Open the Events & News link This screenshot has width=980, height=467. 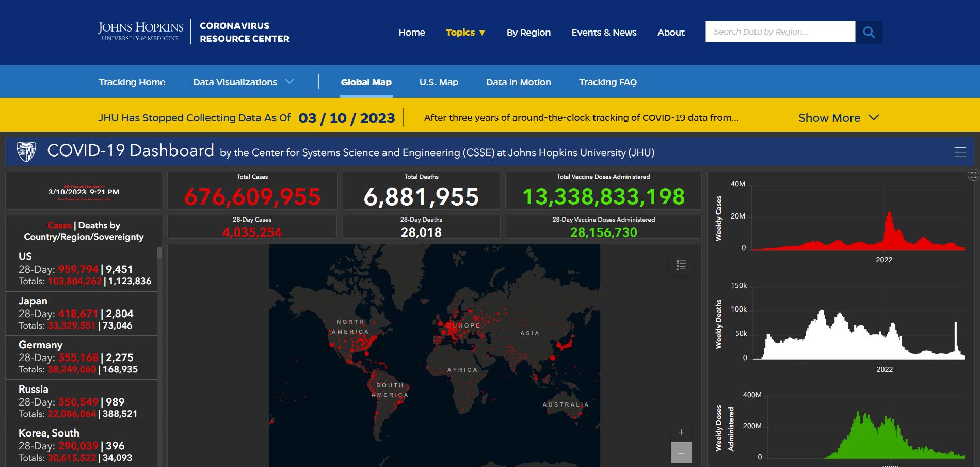click(604, 33)
